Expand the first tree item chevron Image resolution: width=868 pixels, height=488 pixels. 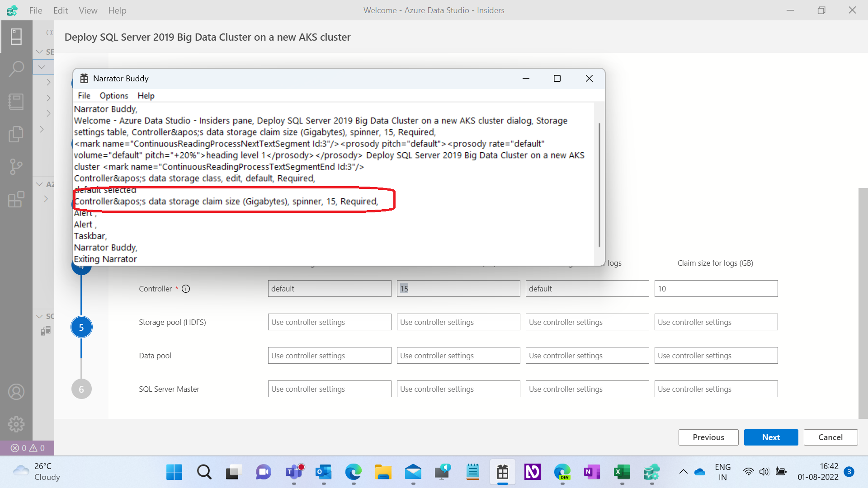coord(50,82)
